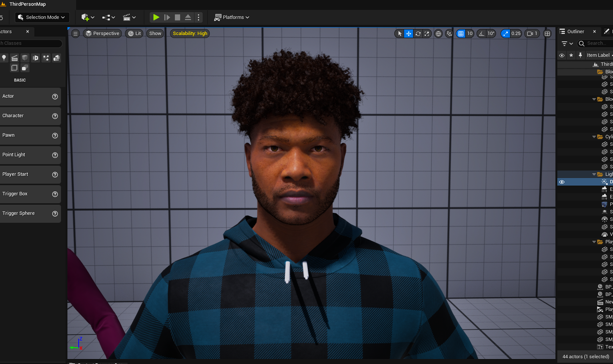613x364 pixels.
Task: Open scale snap value 0.25
Action: 516,34
